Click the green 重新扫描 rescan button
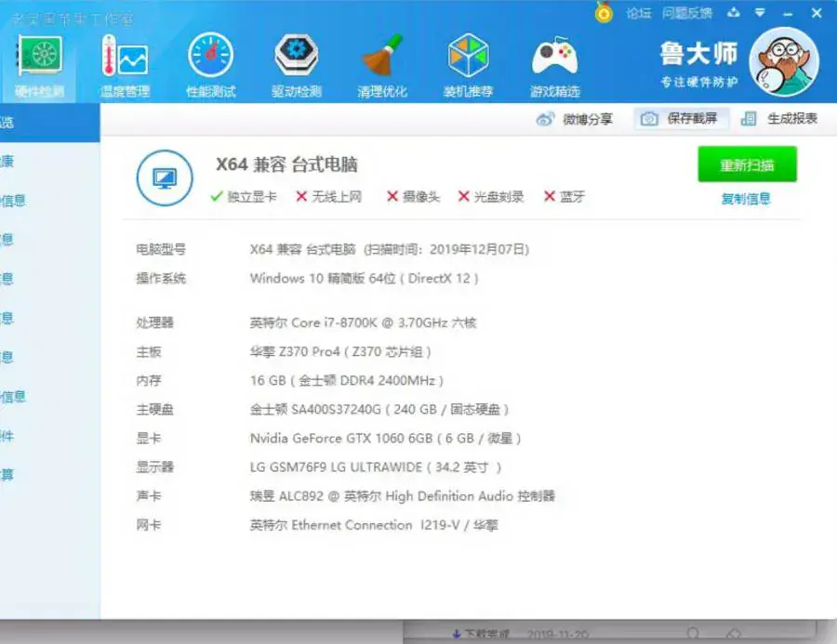Screen dimensions: 837x644 747,164
